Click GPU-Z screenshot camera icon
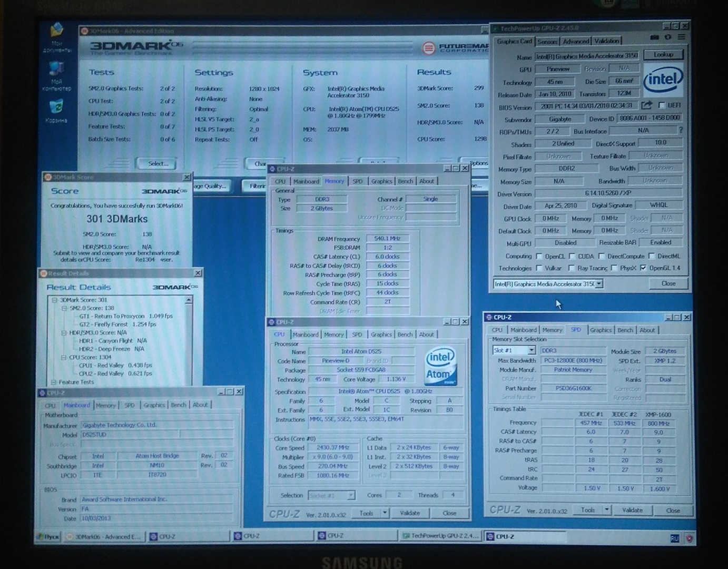 [654, 37]
